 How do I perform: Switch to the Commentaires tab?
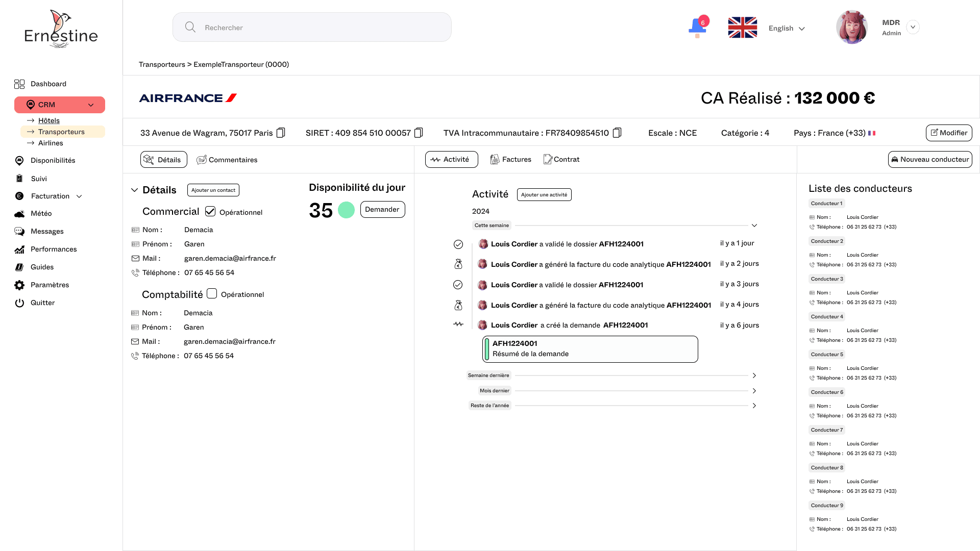pos(227,160)
